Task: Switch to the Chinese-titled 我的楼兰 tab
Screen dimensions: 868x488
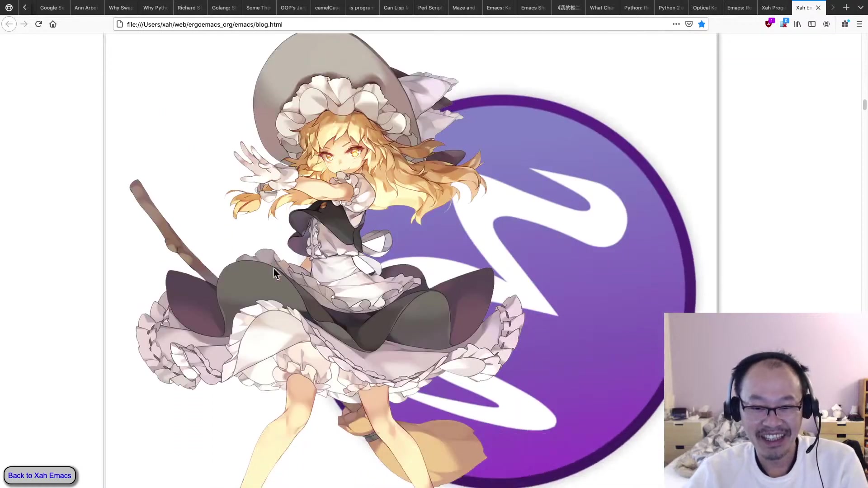Action: (568, 8)
